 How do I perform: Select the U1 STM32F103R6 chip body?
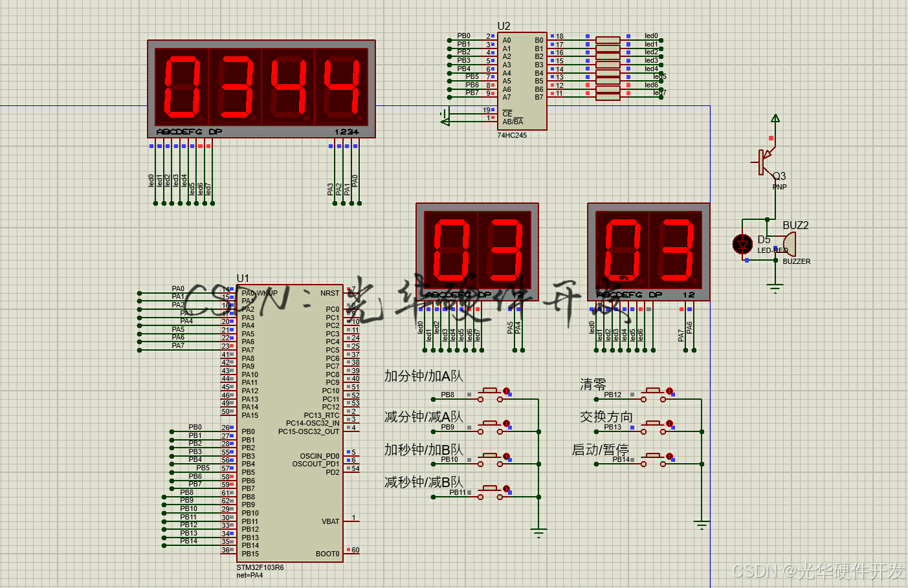(x=290, y=423)
